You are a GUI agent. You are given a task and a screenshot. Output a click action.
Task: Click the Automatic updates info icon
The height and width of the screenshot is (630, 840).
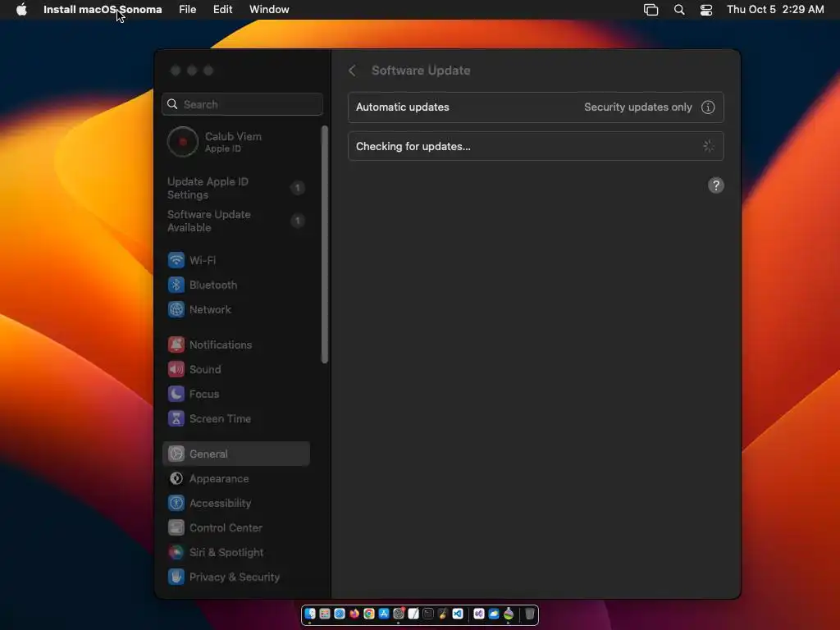708,107
